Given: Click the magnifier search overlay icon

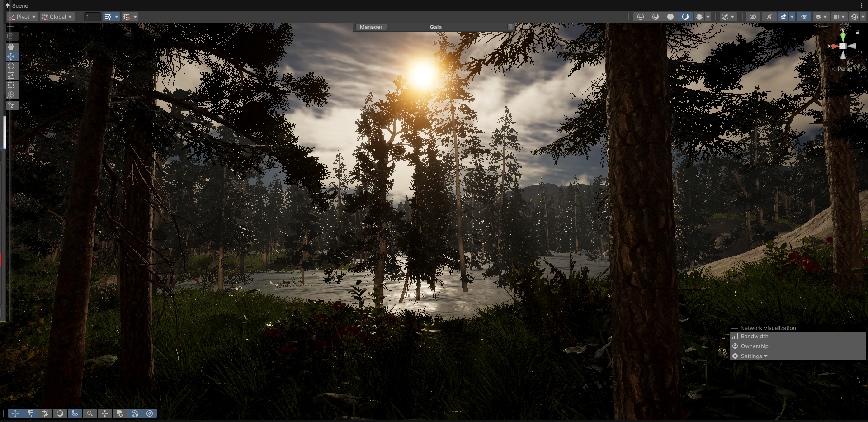Looking at the screenshot, I should (90, 413).
